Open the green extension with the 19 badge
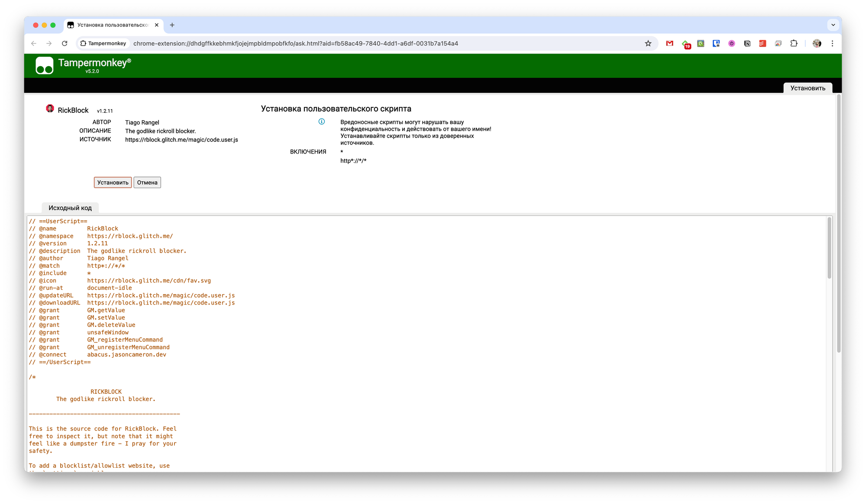Screen dimensions: 866x504 (x=685, y=44)
